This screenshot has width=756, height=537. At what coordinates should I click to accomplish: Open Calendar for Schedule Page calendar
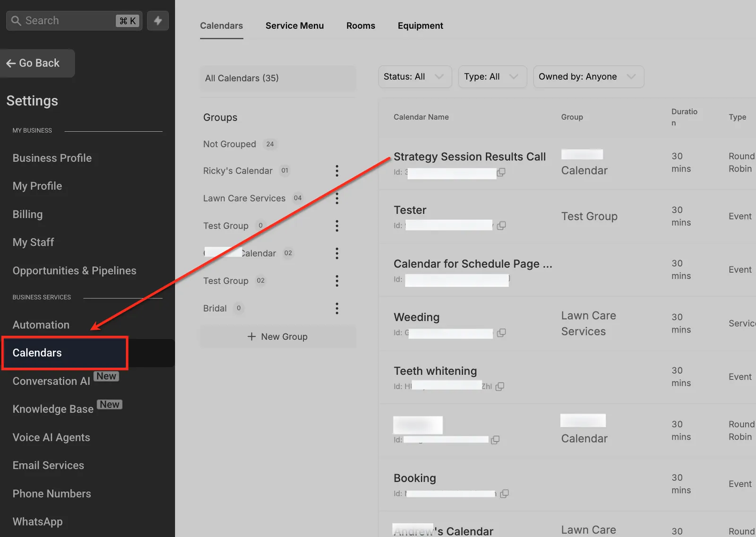pyautogui.click(x=473, y=264)
